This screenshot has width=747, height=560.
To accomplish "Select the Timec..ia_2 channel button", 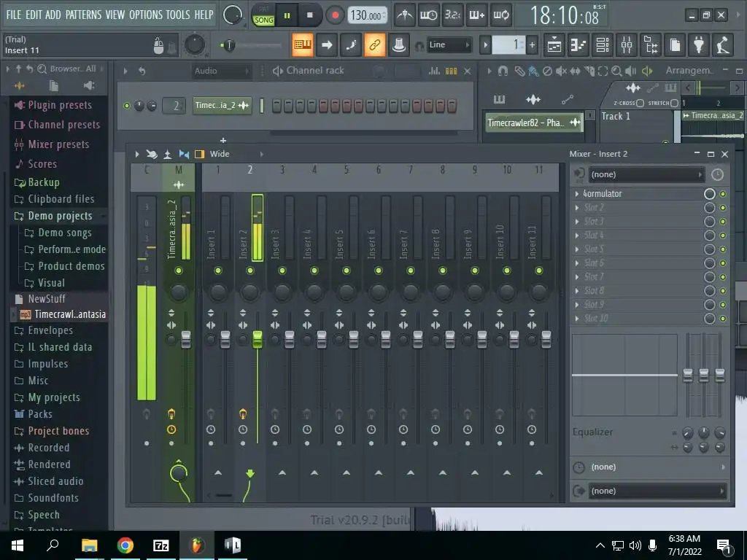I will [x=222, y=106].
